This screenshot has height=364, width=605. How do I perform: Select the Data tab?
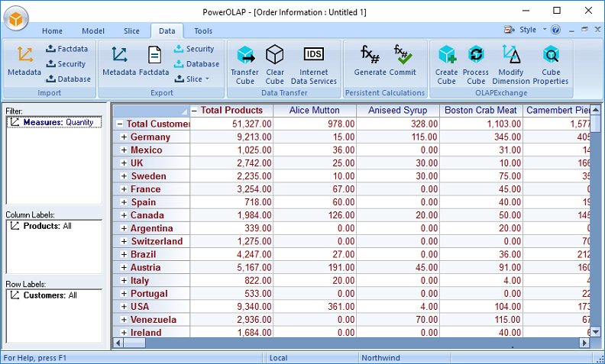167,31
